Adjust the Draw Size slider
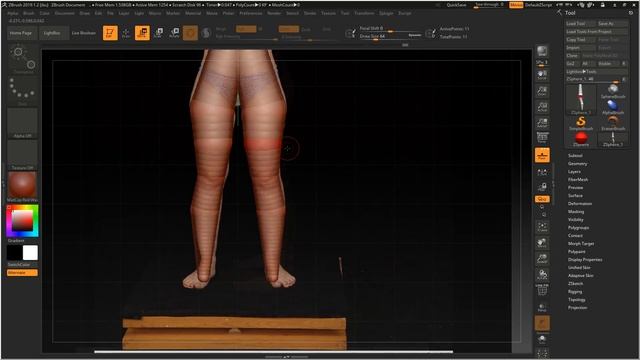Viewport: 640px width, 360px height. point(390,36)
